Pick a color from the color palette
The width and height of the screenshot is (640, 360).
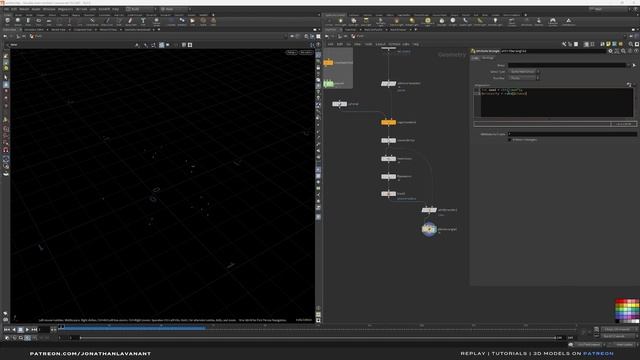click(x=627, y=311)
